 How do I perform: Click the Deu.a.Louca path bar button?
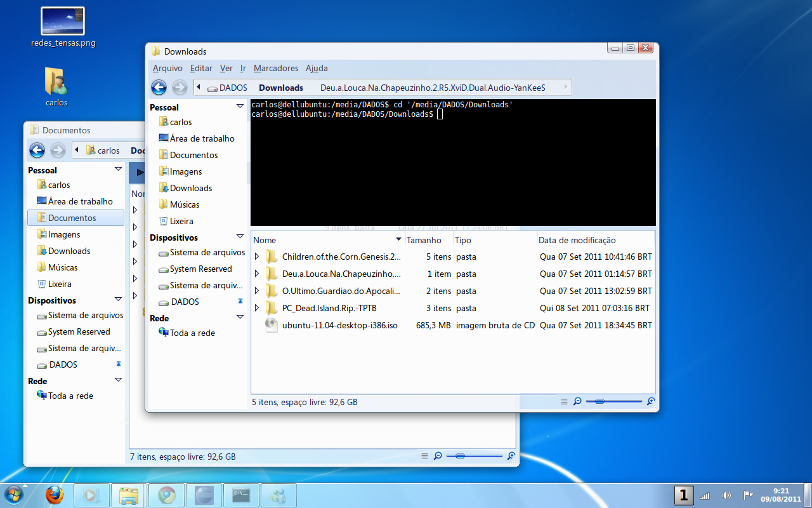[x=433, y=88]
